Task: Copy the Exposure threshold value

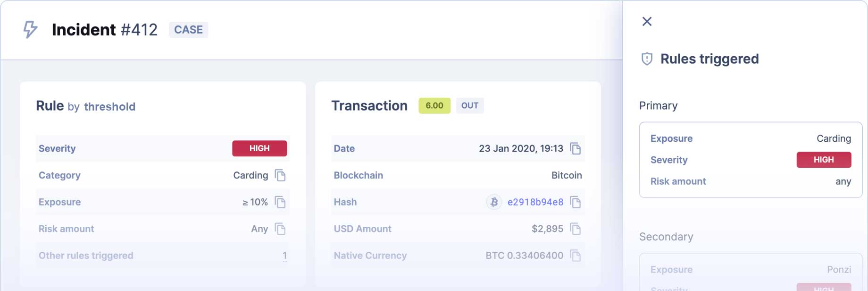Action: (x=280, y=202)
